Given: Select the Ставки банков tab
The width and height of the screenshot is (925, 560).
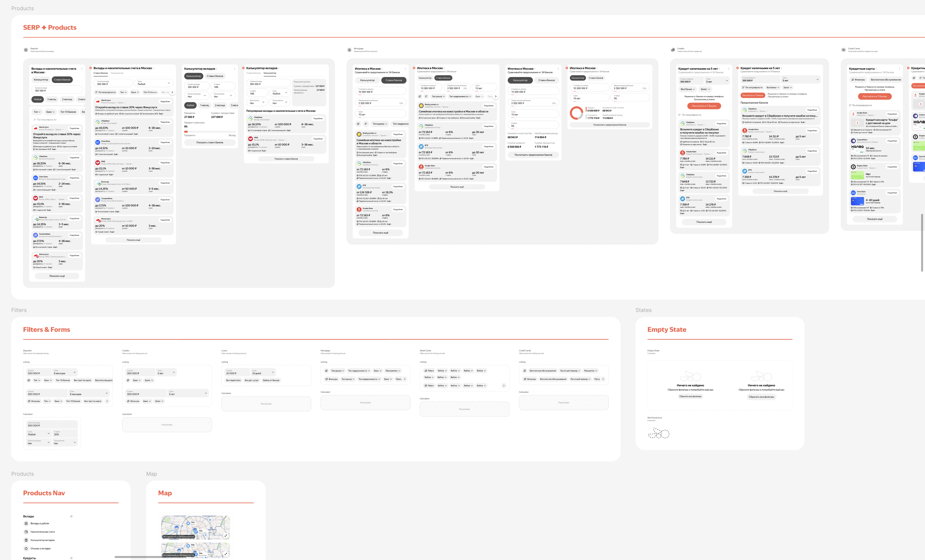Looking at the screenshot, I should click(x=215, y=76).
